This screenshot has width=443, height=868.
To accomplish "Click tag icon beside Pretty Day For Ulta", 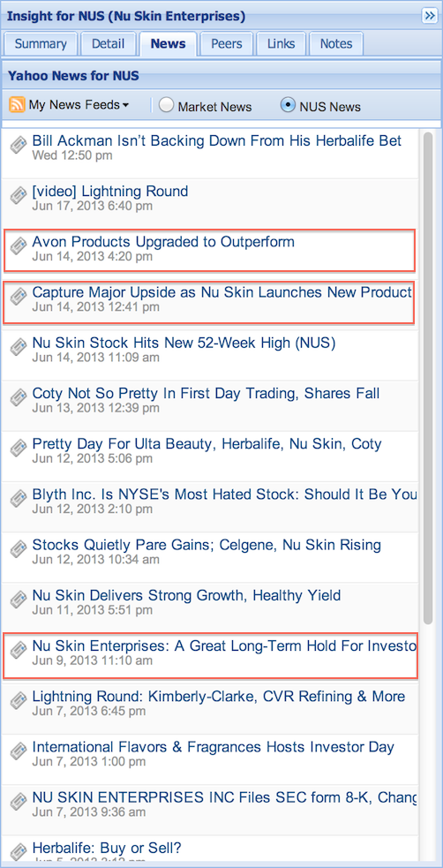I will (19, 448).
